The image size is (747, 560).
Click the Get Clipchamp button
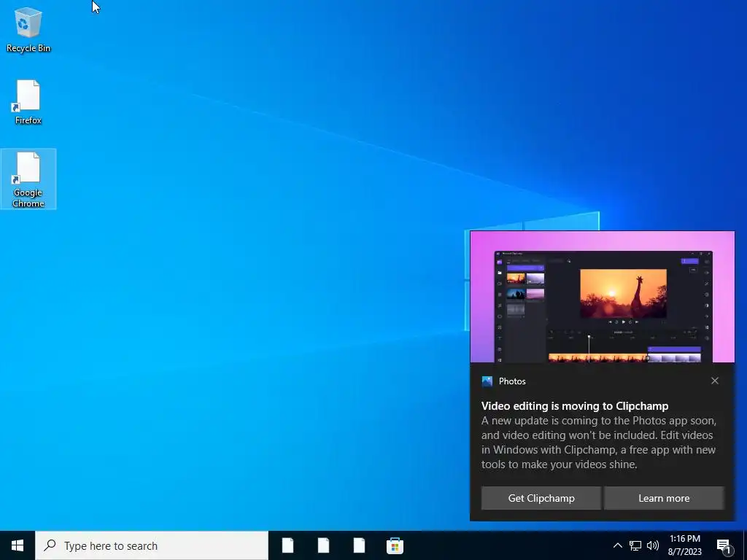pyautogui.click(x=541, y=498)
